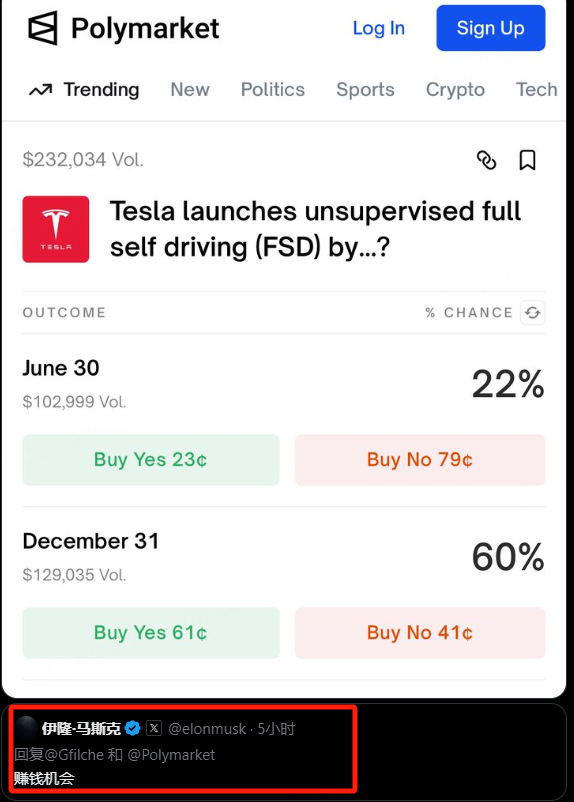Click the Trending arrow icon

40,90
